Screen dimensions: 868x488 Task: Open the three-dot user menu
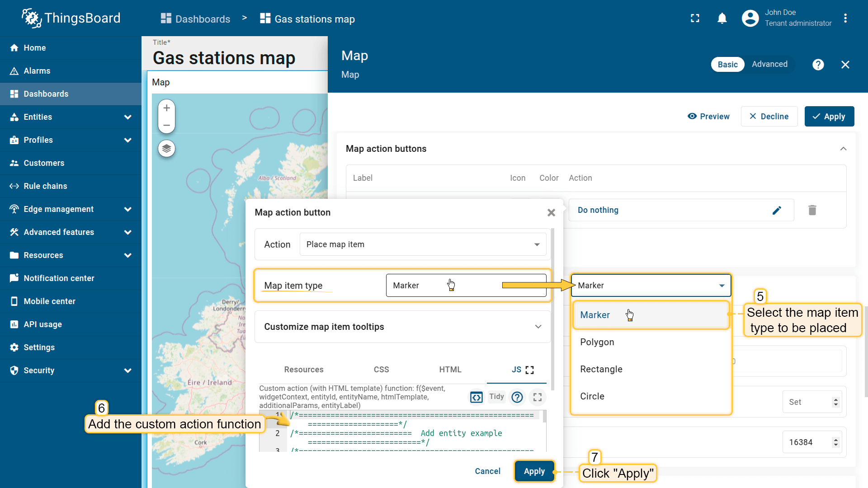pos(845,19)
